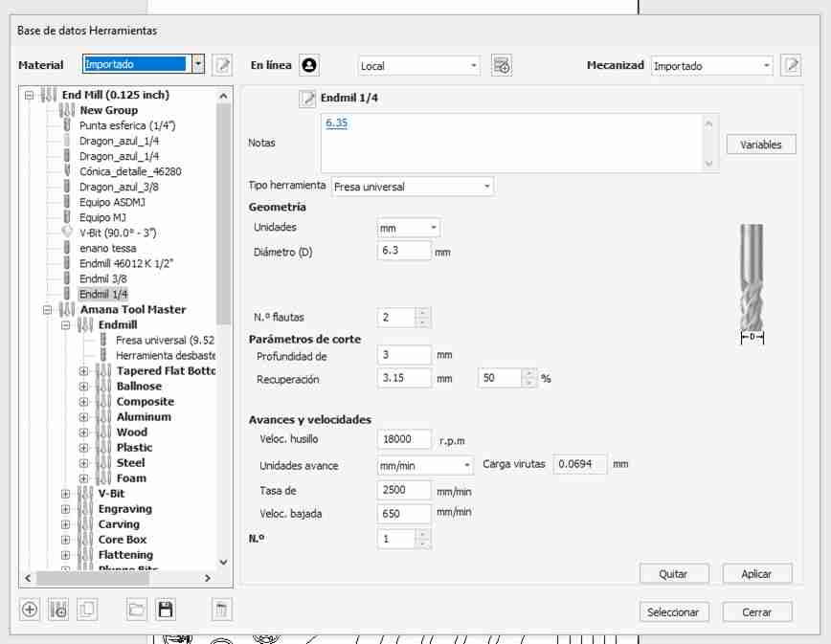Click the Punta esferica (1/4") tool icon

coord(67,125)
